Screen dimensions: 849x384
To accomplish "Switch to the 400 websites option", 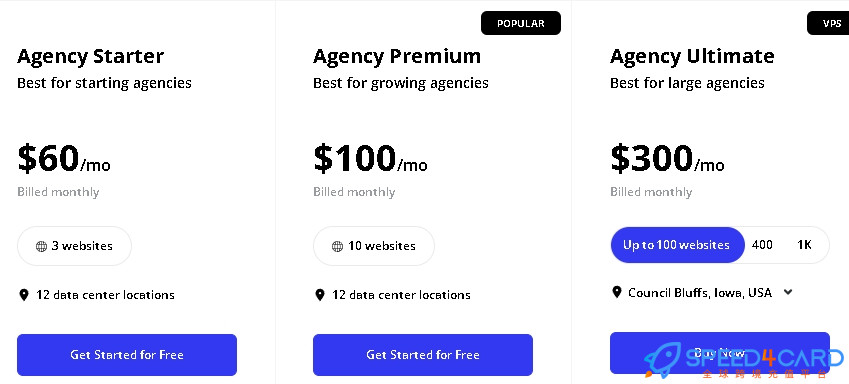I will pos(762,245).
